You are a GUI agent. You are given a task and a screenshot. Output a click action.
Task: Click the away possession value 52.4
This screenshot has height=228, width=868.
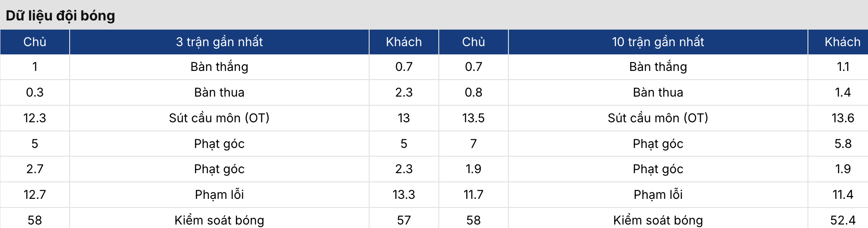843,220
